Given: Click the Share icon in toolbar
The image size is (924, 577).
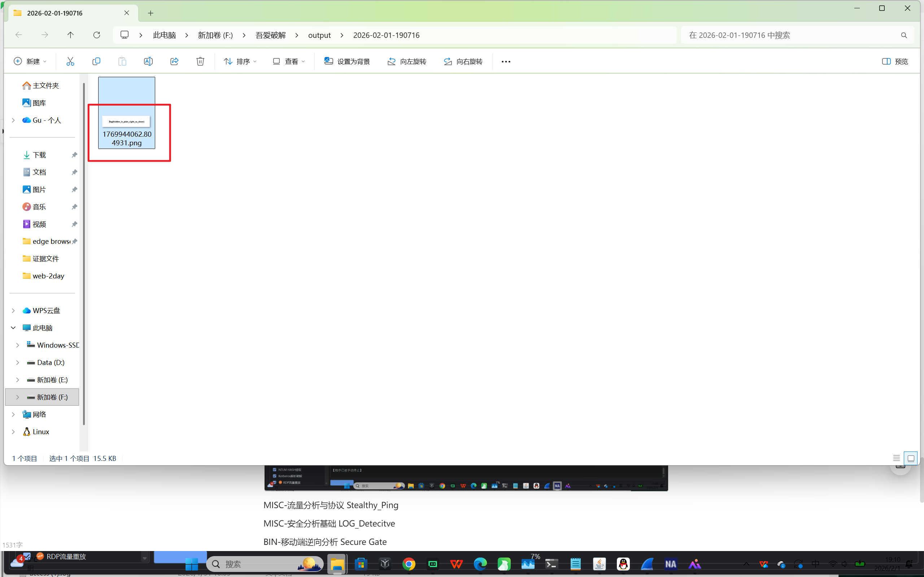Looking at the screenshot, I should [174, 61].
